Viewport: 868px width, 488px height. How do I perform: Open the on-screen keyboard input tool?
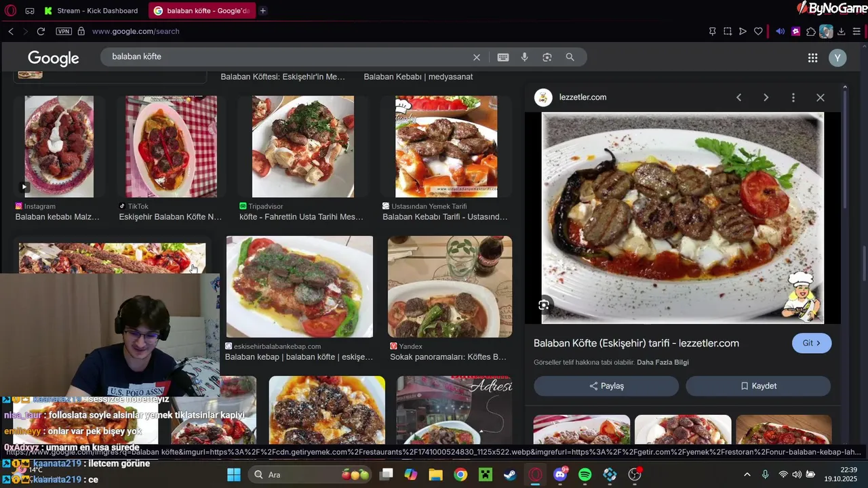[x=503, y=58]
